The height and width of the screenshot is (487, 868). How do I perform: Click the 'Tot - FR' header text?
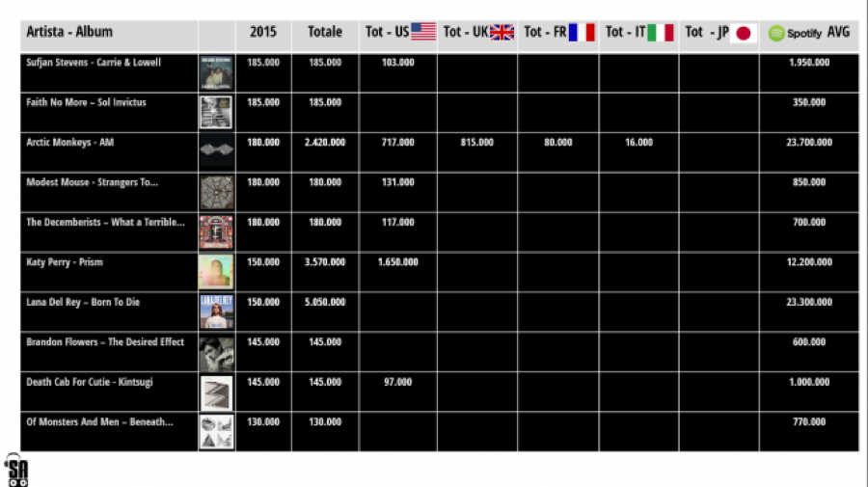point(545,32)
